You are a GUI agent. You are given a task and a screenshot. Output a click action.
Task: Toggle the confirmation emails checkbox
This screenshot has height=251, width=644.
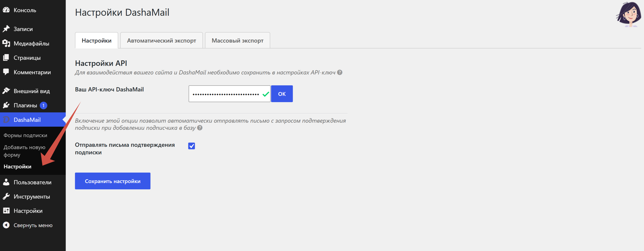coord(191,146)
